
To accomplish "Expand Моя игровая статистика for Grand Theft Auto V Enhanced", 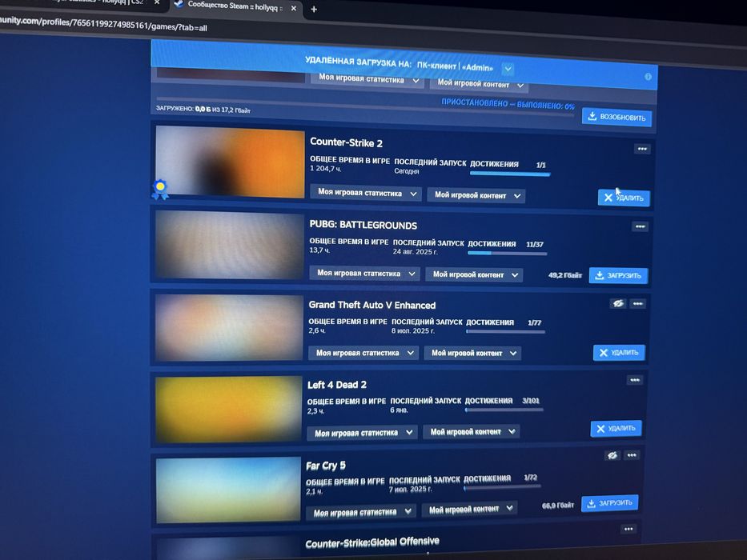I will pyautogui.click(x=363, y=353).
